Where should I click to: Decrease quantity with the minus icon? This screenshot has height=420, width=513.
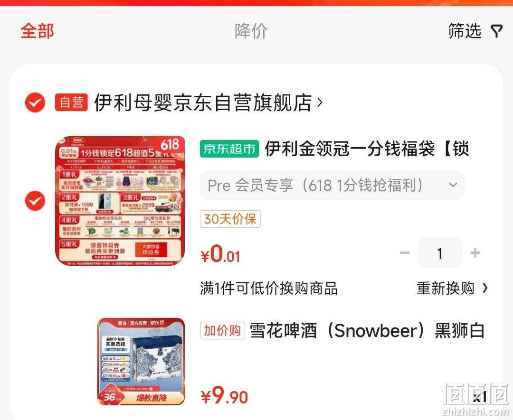click(405, 252)
